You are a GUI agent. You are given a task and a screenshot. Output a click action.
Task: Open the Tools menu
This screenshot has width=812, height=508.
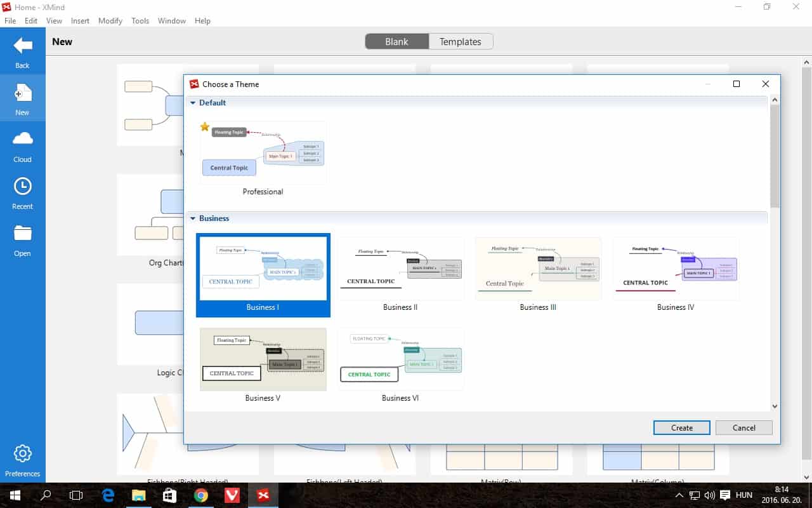140,21
